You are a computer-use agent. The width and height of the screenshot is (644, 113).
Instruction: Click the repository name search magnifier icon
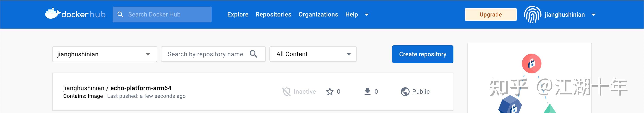click(253, 54)
